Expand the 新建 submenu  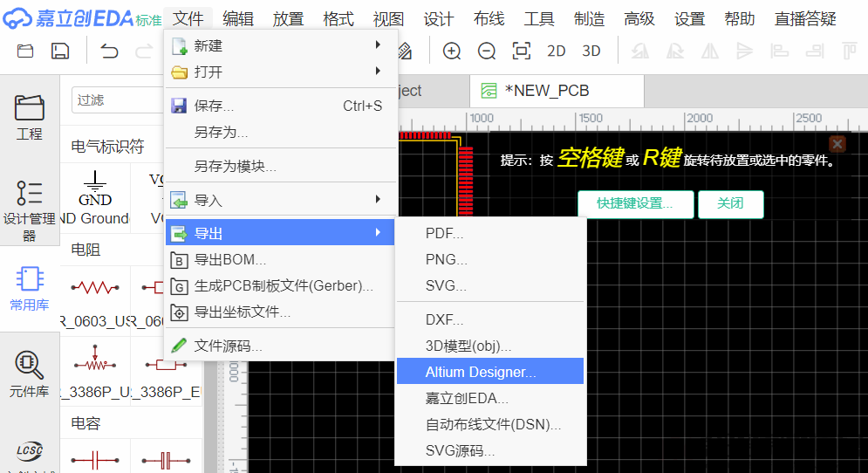pyautogui.click(x=281, y=45)
